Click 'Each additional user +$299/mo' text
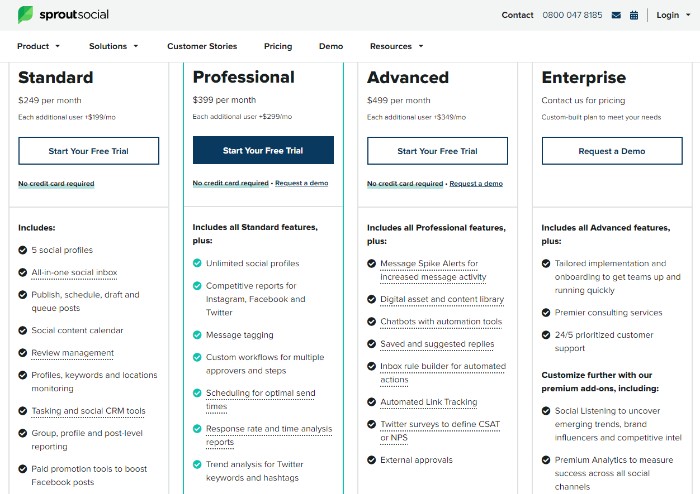This screenshot has width=700, height=494. (242, 116)
